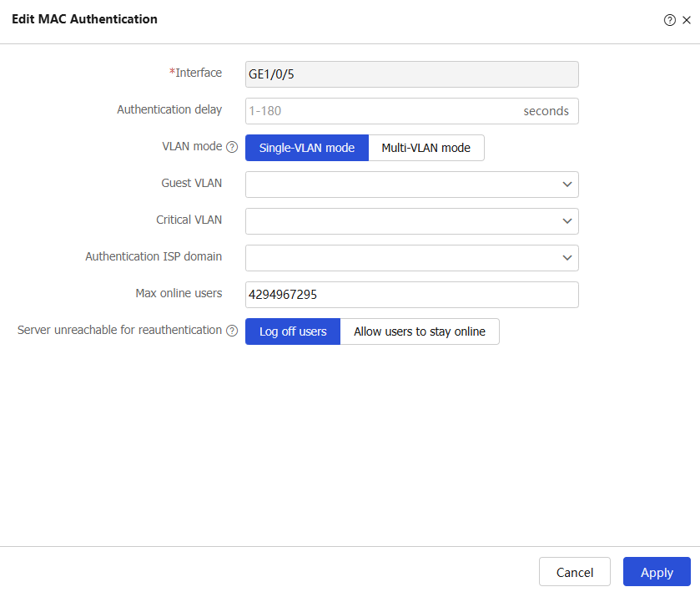
Task: Show help for Server unreachable for reauthentication
Action: (232, 331)
